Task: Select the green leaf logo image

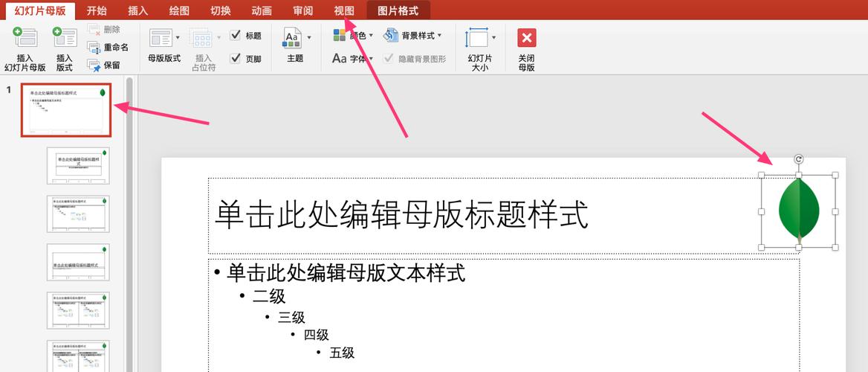Action: pyautogui.click(x=799, y=211)
